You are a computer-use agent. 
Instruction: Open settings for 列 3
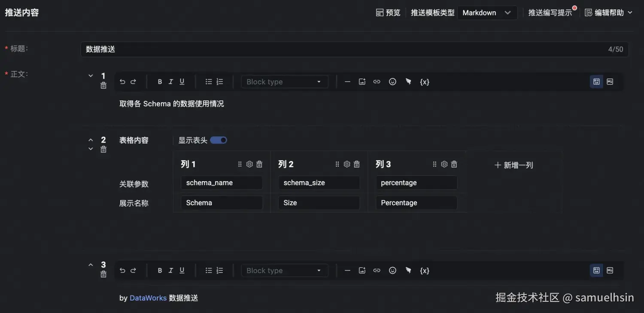coord(444,164)
